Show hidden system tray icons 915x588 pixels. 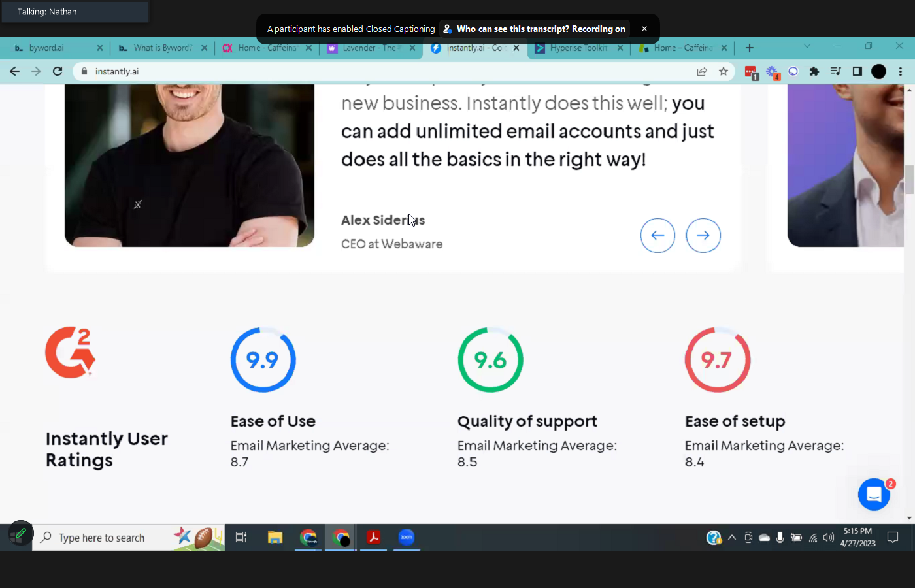click(732, 538)
